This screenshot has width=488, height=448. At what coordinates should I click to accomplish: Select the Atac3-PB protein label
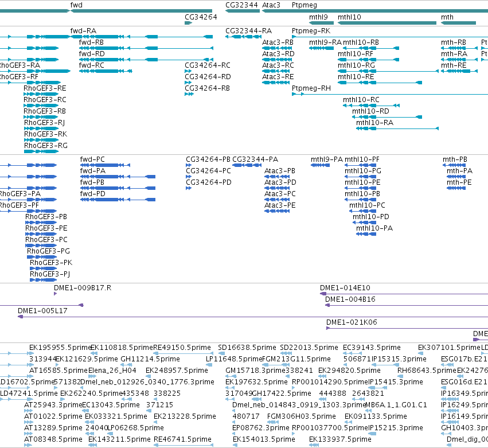(x=280, y=171)
